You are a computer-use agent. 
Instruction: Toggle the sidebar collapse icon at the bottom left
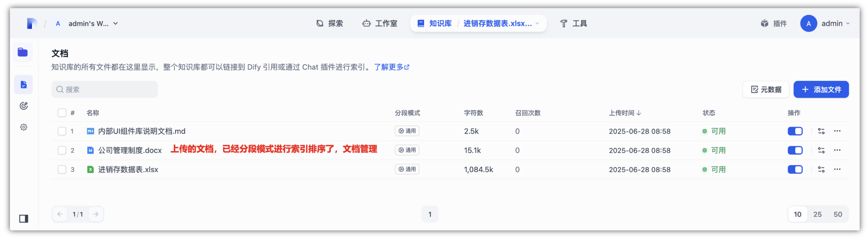click(x=23, y=219)
